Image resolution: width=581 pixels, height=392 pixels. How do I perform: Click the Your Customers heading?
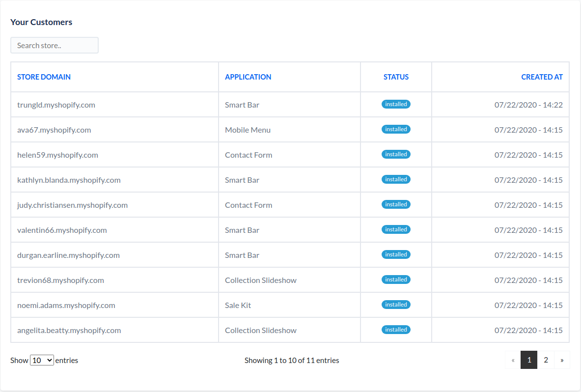click(41, 22)
